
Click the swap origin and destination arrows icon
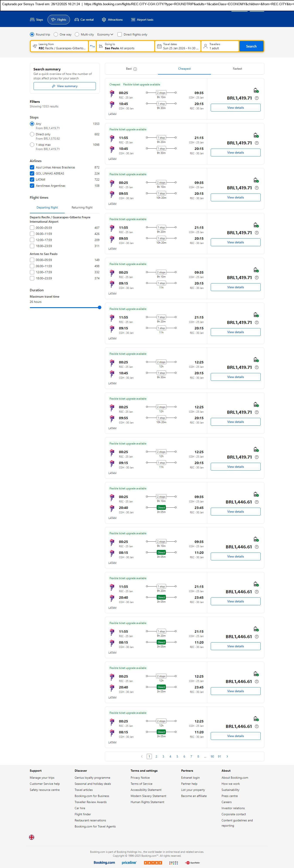(x=92, y=46)
